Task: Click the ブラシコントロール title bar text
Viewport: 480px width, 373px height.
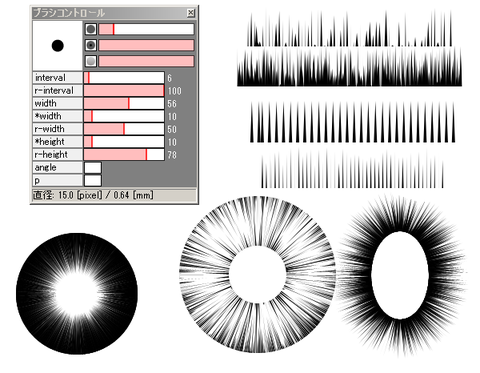Action: 69,13
